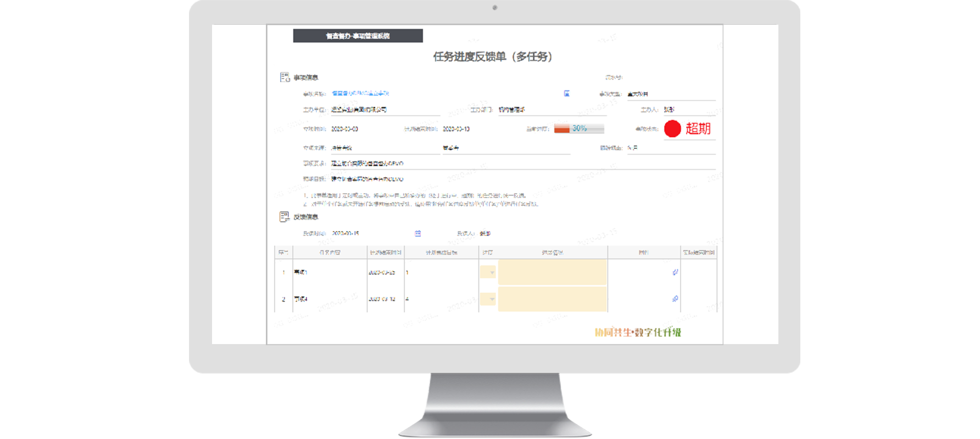Click the progress description field in row 2
Image resolution: width=980 pixels, height=439 pixels.
[552, 299]
